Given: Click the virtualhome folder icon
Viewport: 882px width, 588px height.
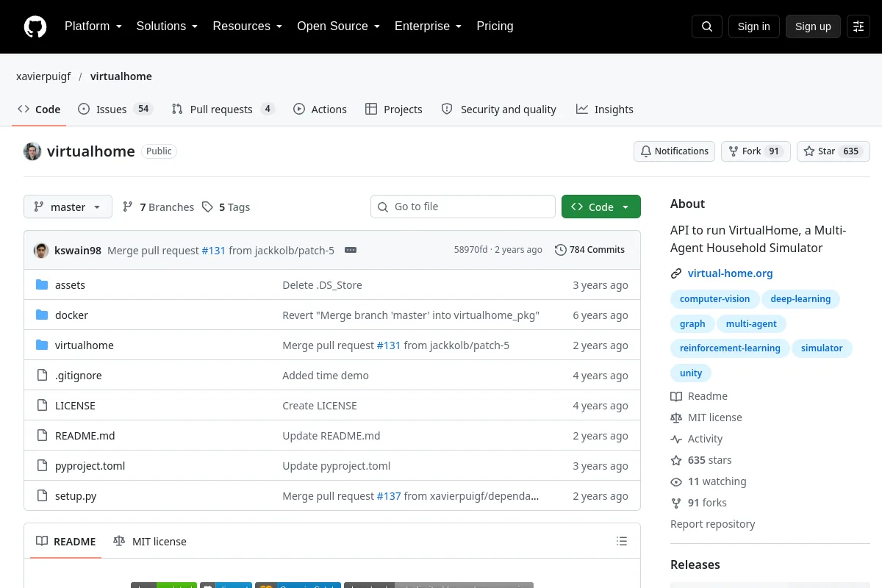Looking at the screenshot, I should coord(42,345).
